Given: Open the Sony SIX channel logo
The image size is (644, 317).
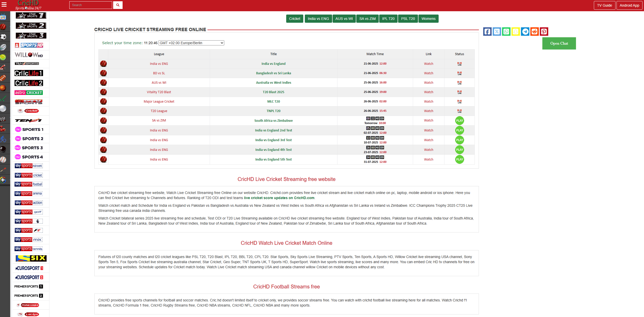Looking at the screenshot, I should click(x=31, y=258).
